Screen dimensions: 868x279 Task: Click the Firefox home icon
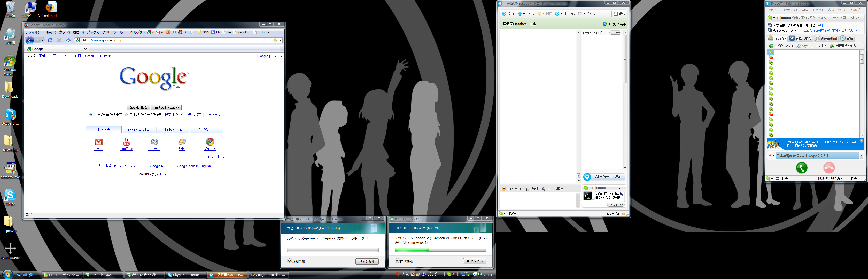point(68,41)
